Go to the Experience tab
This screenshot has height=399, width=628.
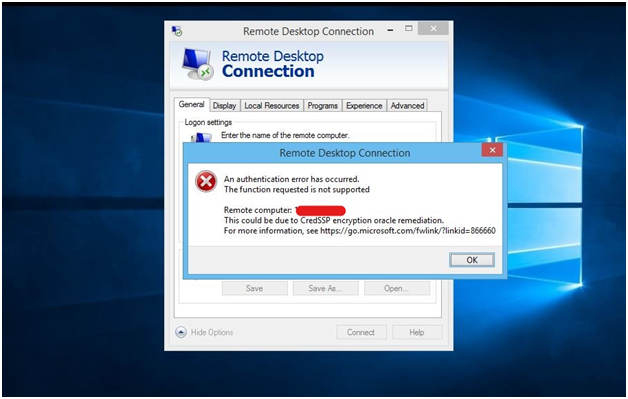click(364, 106)
